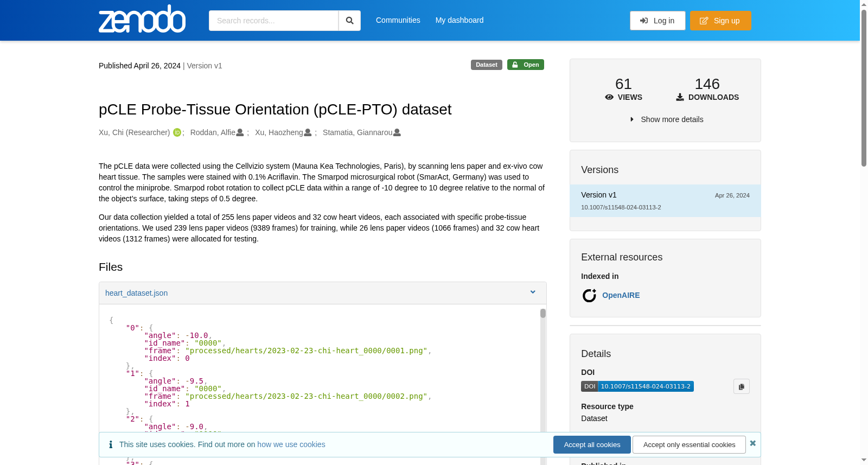Click the person icon next to Xu, Haozheng
This screenshot has height=465, width=868.
pos(308,132)
